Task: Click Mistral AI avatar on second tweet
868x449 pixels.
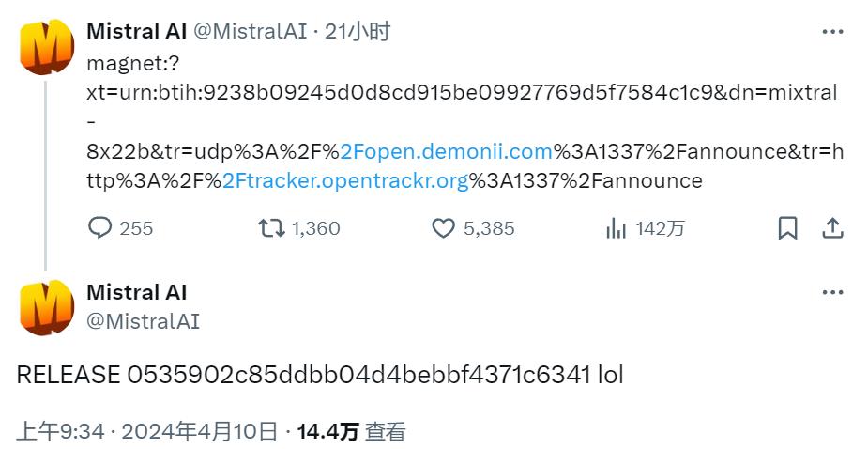Action: 47,308
